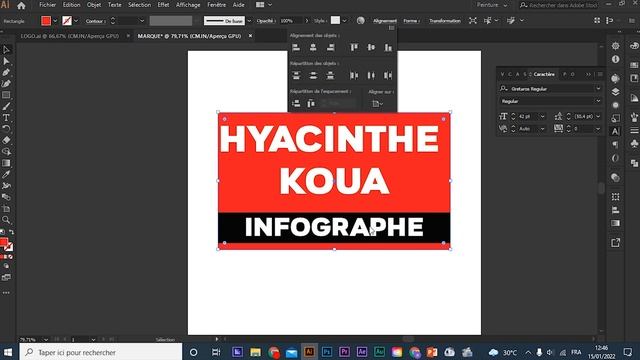Open the Affichage menu
Image resolution: width=640 pixels, height=360 pixels.
[x=188, y=5]
